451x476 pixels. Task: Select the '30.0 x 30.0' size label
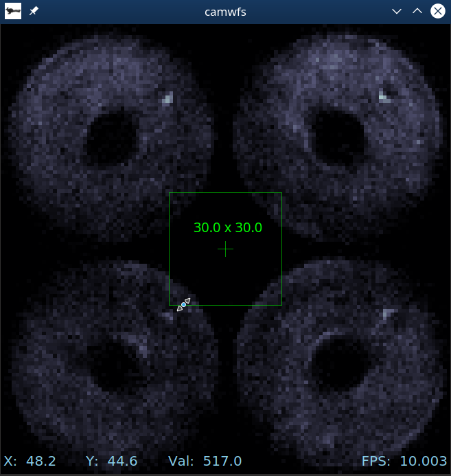228,227
